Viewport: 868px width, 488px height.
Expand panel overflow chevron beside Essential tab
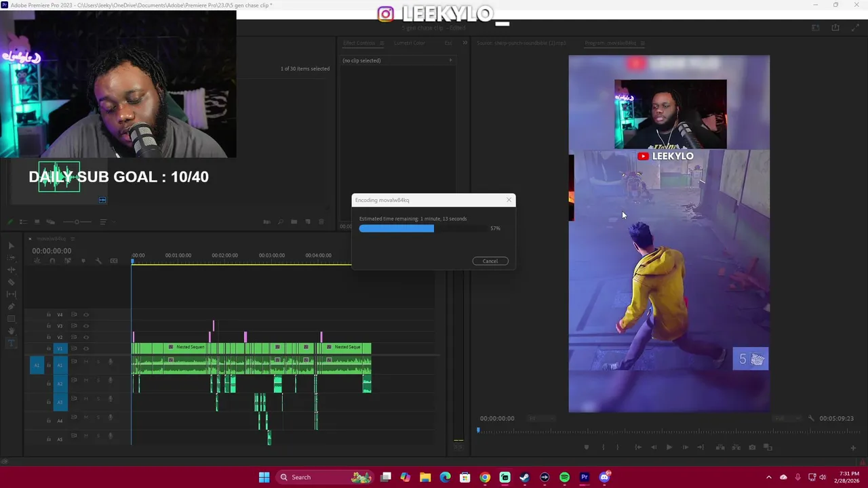click(465, 43)
